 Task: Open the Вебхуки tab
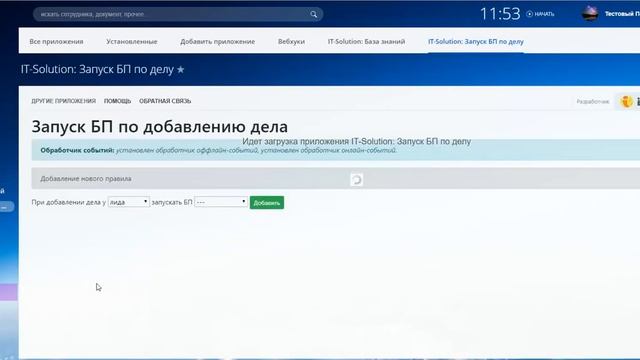[x=291, y=42]
